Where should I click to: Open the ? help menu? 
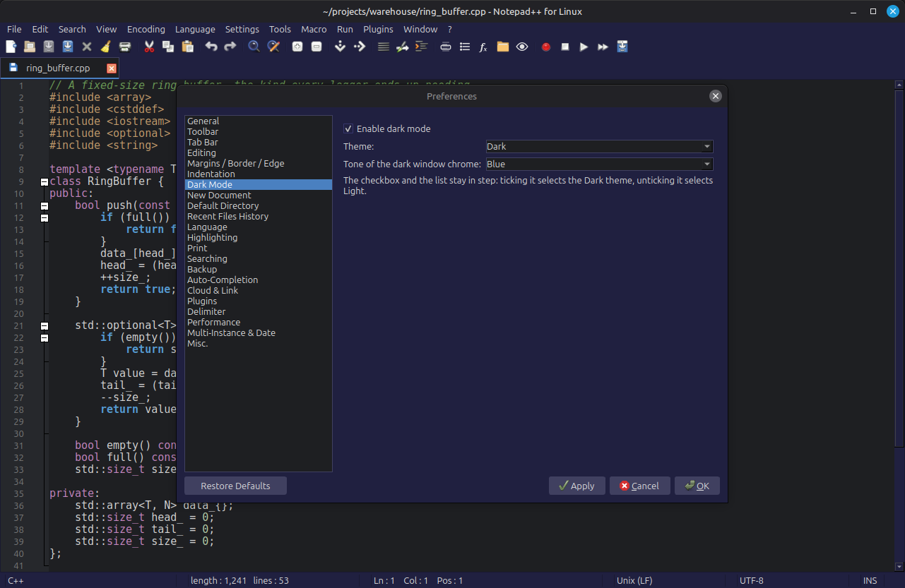point(449,29)
